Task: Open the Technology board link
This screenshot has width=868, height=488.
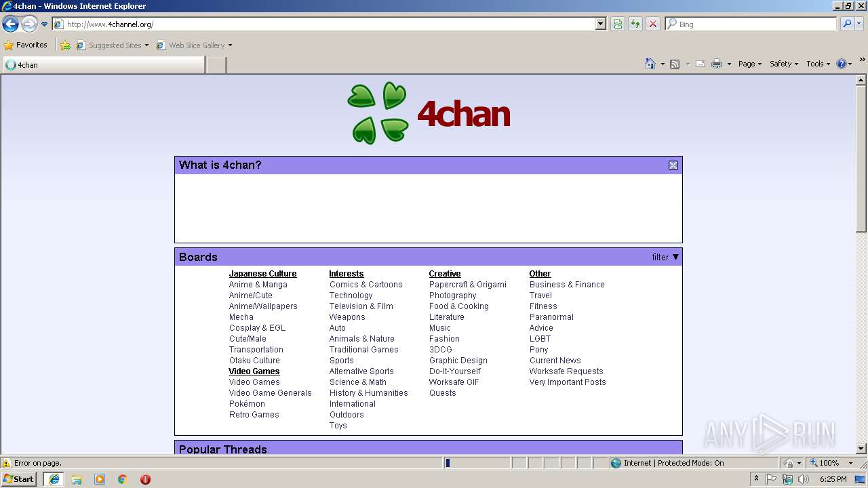Action: (351, 296)
